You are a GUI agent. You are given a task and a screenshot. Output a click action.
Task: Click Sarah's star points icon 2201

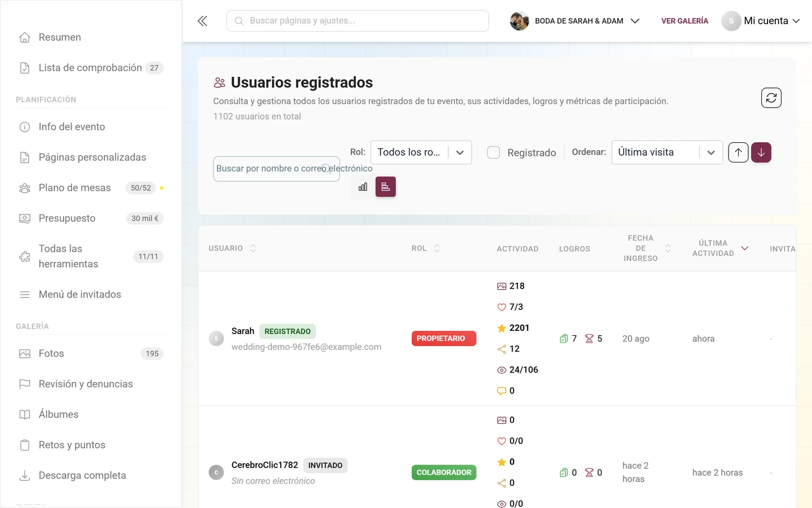click(x=501, y=328)
